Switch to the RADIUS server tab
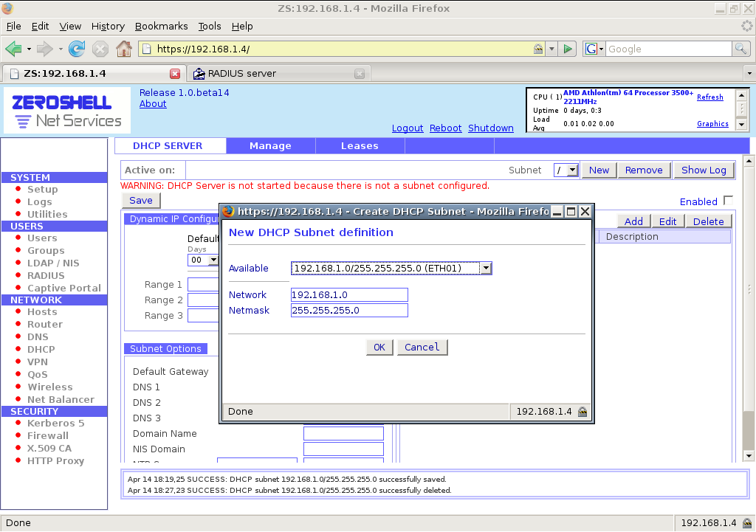756x532 pixels. [278, 74]
